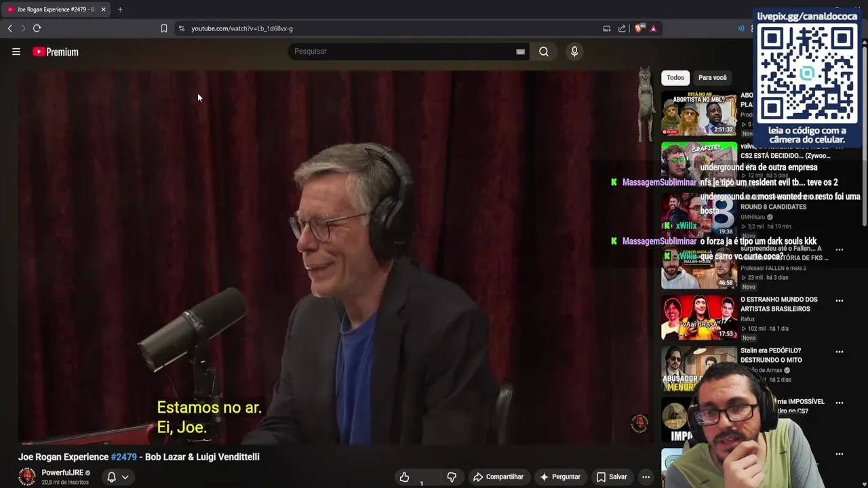868x488 pixels.
Task: Open the YouTube guide hamburger menu
Action: pyautogui.click(x=16, y=52)
